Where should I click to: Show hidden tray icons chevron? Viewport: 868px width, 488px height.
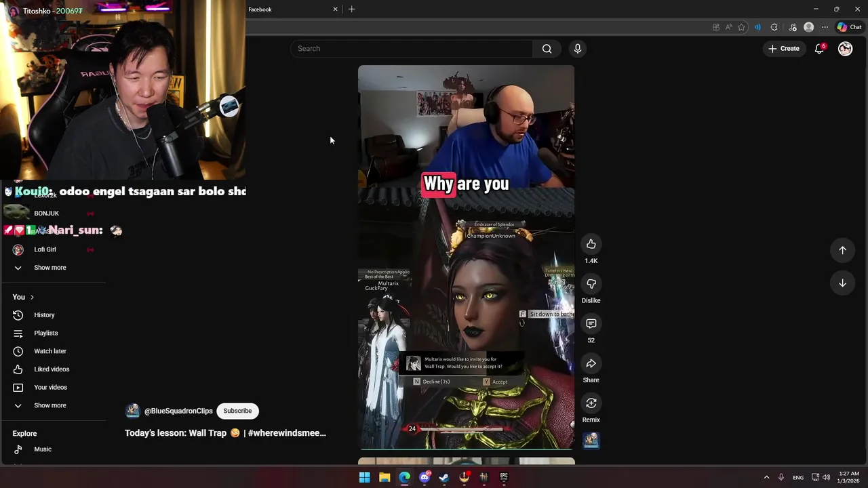coord(766,477)
